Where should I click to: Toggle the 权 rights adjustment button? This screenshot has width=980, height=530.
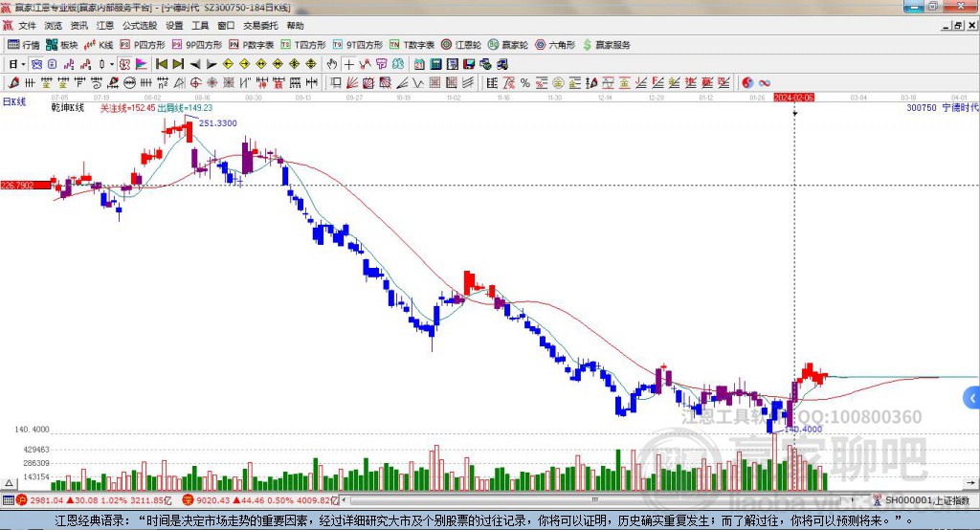(x=124, y=64)
